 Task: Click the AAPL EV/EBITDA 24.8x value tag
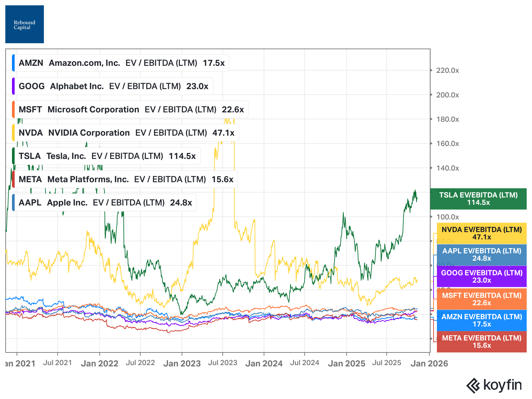[x=482, y=255]
